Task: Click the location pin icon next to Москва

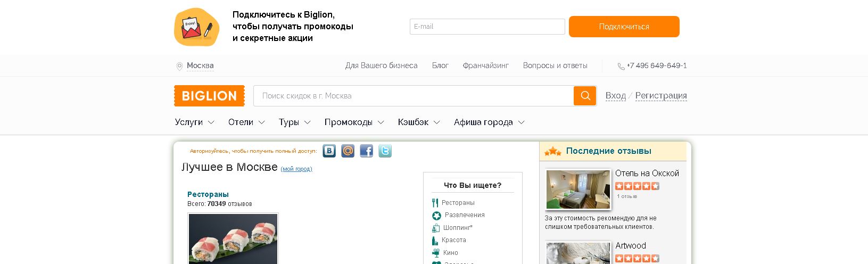Action: 179,66
